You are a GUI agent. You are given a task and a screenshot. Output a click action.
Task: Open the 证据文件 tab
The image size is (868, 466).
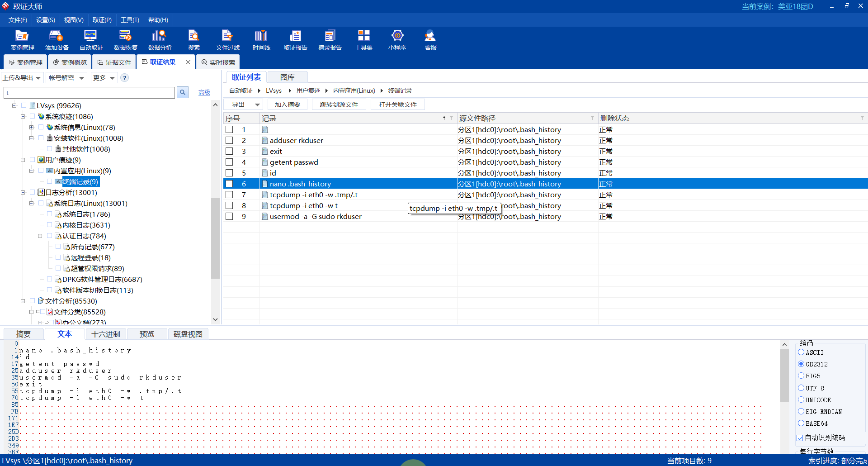(114, 62)
